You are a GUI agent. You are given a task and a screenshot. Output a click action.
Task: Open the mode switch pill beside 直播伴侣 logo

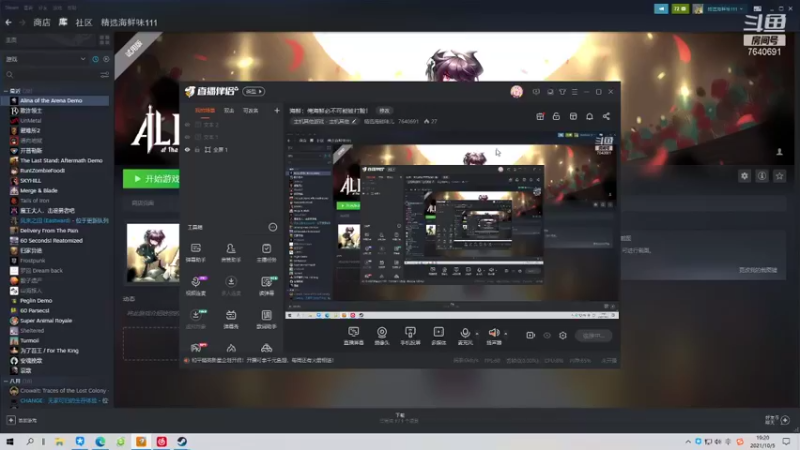254,91
